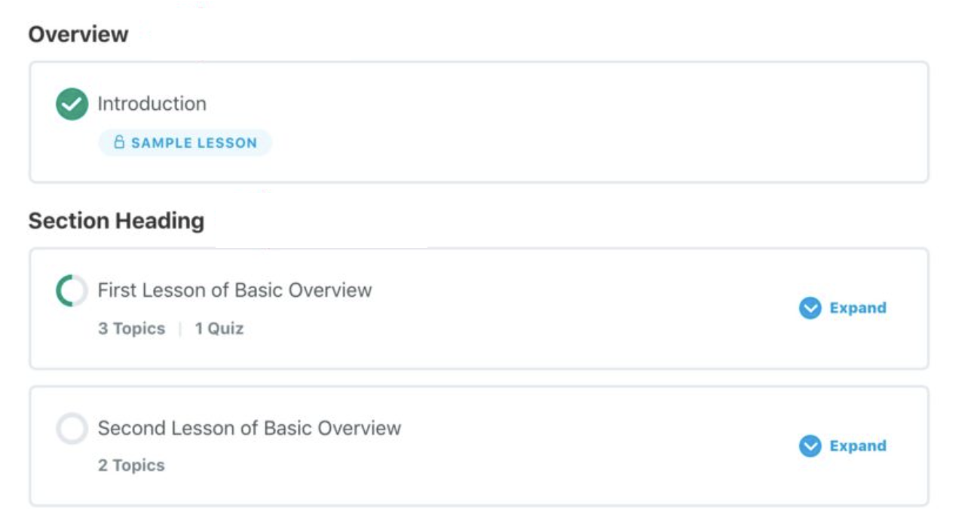The width and height of the screenshot is (980, 526).
Task: Click the empty progress circle of Second Lesson
Action: point(72,429)
